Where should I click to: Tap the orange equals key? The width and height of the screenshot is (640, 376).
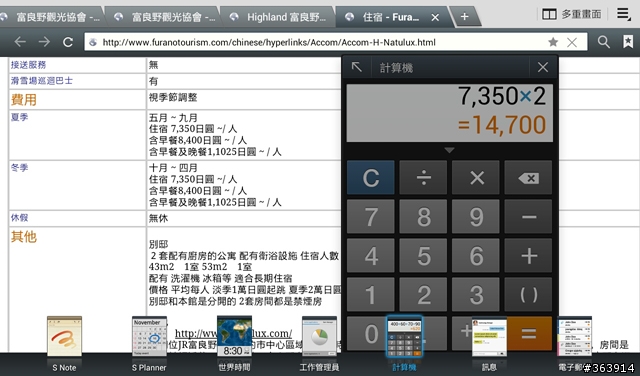[529, 333]
